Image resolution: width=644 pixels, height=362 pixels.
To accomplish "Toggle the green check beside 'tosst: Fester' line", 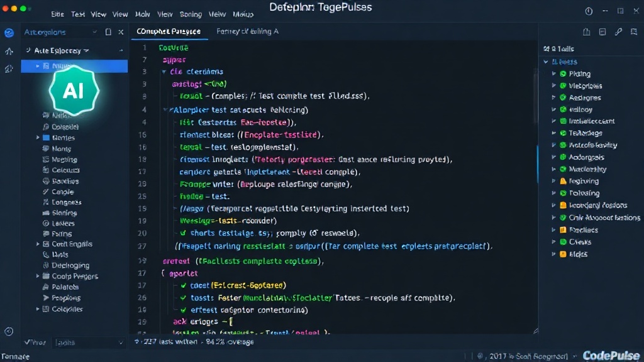I will [183, 298].
